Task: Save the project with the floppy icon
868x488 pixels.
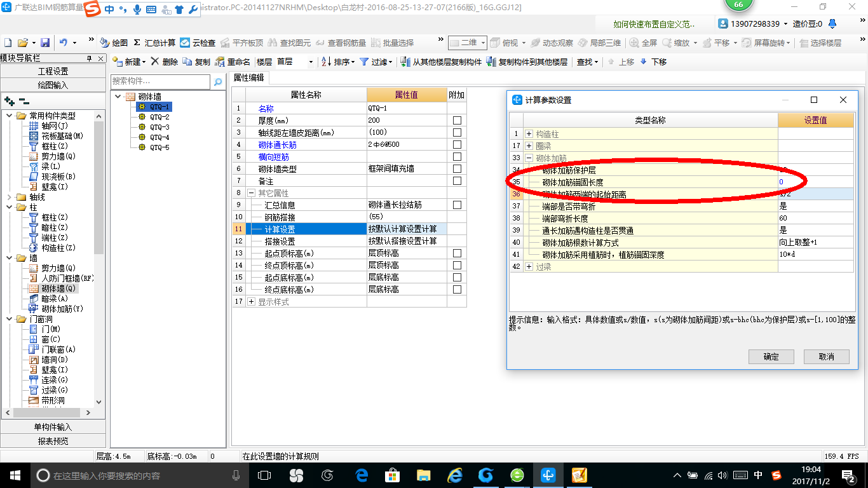Action: pyautogui.click(x=45, y=43)
